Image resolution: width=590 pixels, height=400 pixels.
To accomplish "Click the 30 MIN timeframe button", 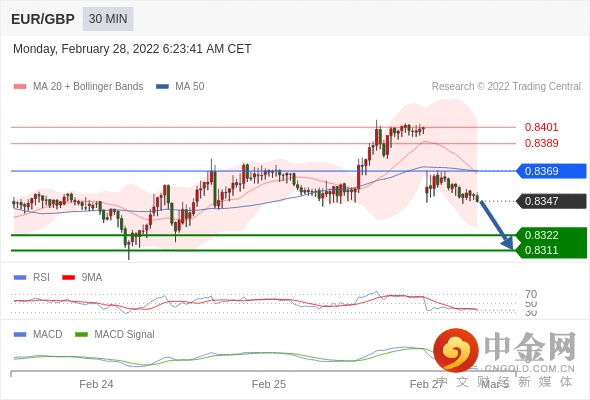I will 108,19.
